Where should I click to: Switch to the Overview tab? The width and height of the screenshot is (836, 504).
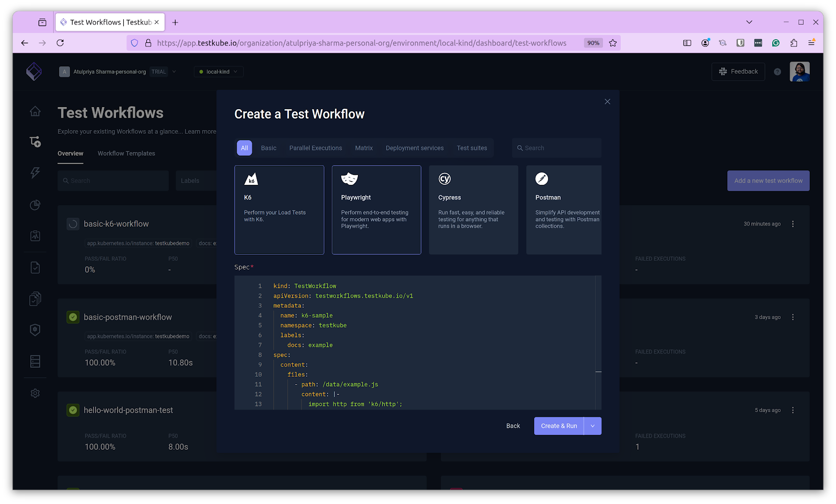click(71, 154)
